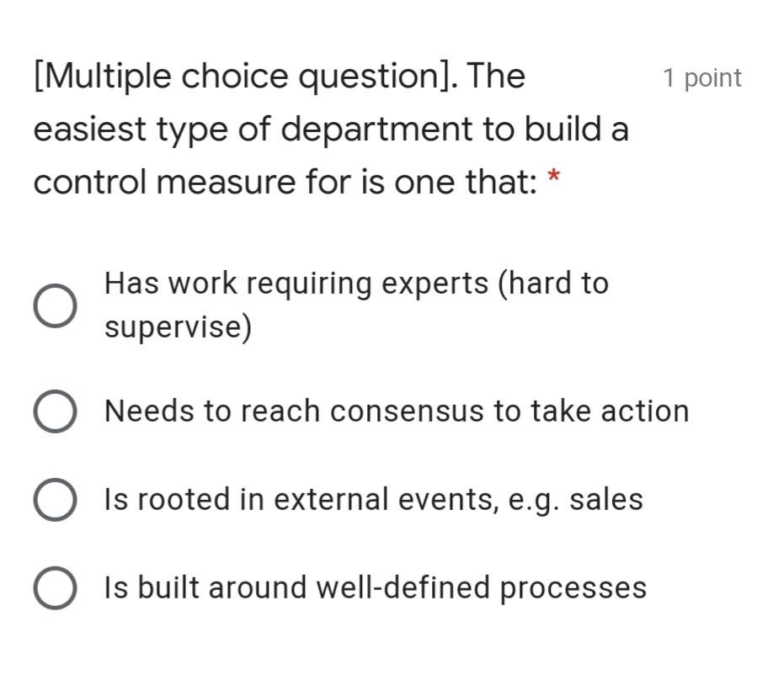This screenshot has height=680, width=784.
Task: Click the text 'supervise)' in the first option
Action: point(179,327)
